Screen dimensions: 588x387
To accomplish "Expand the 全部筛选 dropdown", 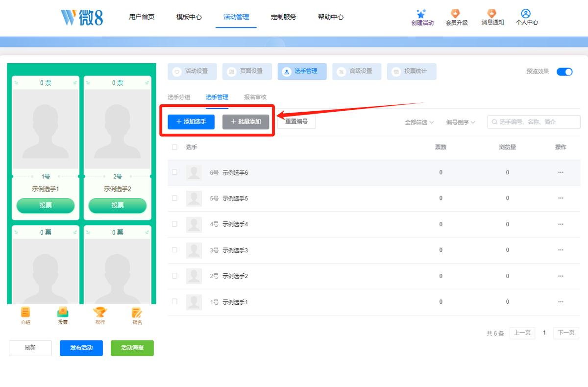I will click(x=419, y=122).
